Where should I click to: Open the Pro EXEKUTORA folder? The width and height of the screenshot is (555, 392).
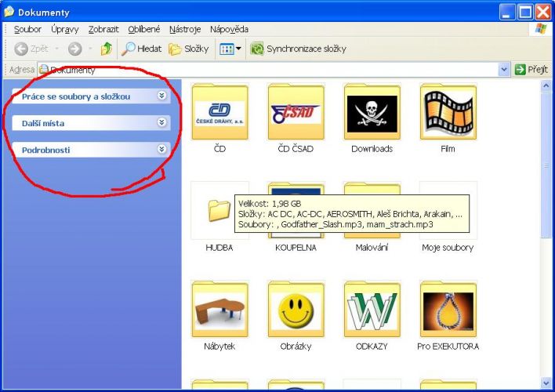(x=448, y=309)
